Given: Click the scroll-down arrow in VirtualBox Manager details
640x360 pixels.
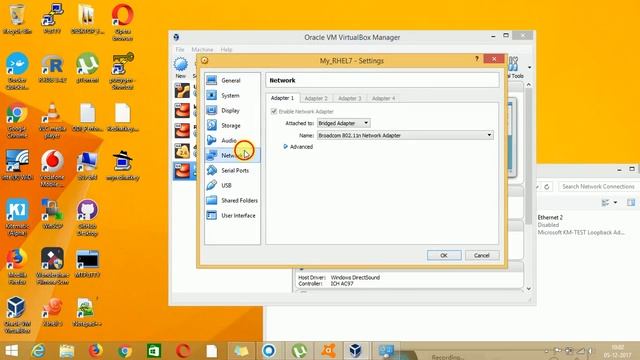Looking at the screenshot, I should click(x=529, y=289).
